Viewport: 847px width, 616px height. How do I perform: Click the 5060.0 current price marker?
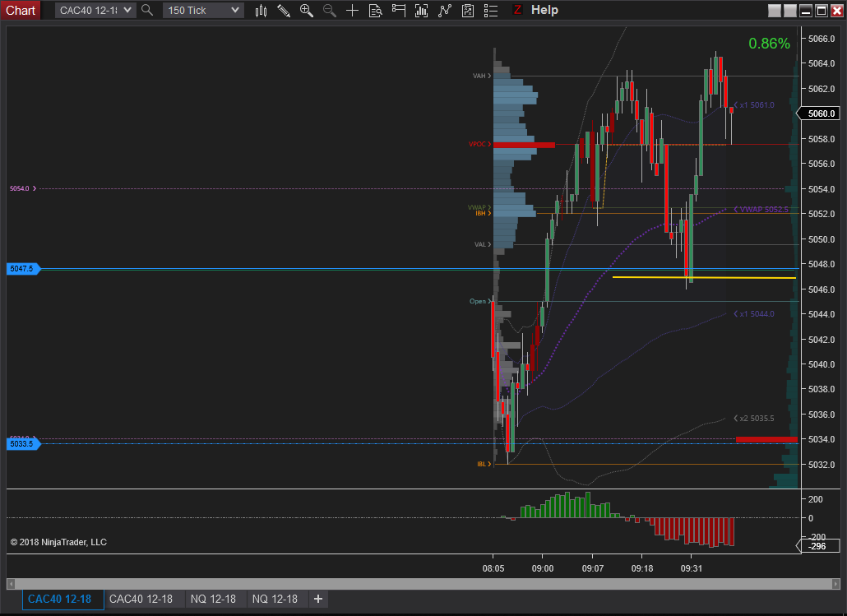pos(820,113)
